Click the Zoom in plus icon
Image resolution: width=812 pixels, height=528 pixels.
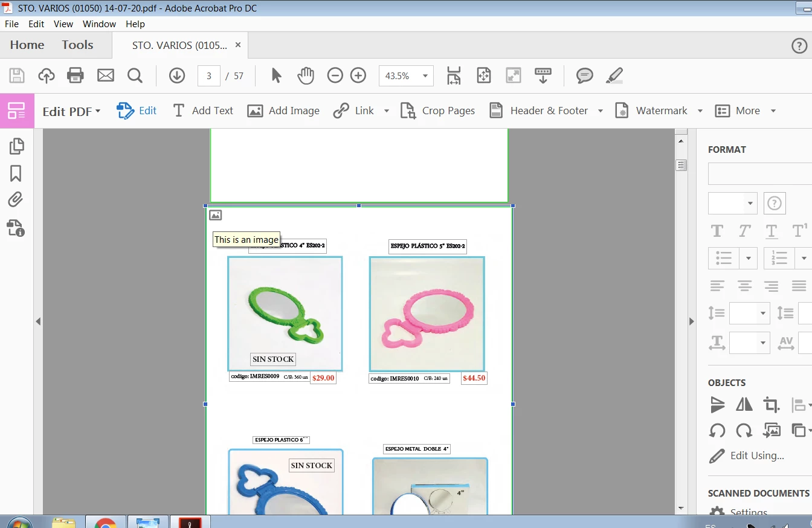point(358,76)
